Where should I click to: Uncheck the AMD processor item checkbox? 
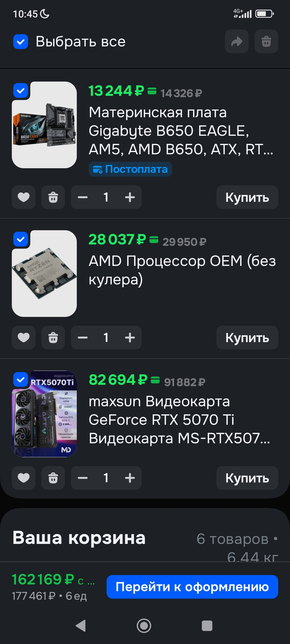pos(21,239)
